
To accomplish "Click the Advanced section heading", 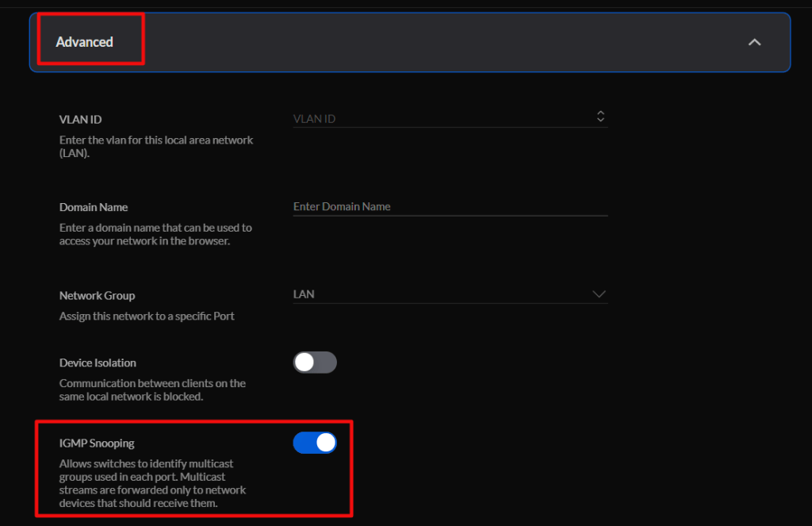I will (x=85, y=42).
